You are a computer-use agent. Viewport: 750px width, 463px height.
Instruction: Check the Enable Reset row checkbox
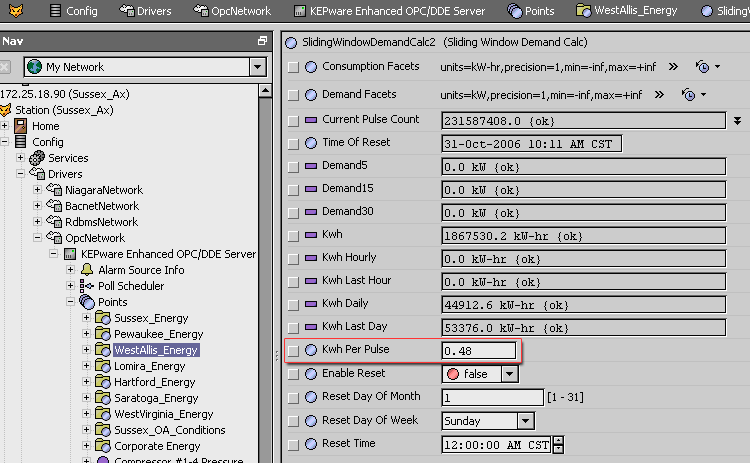tap(293, 374)
